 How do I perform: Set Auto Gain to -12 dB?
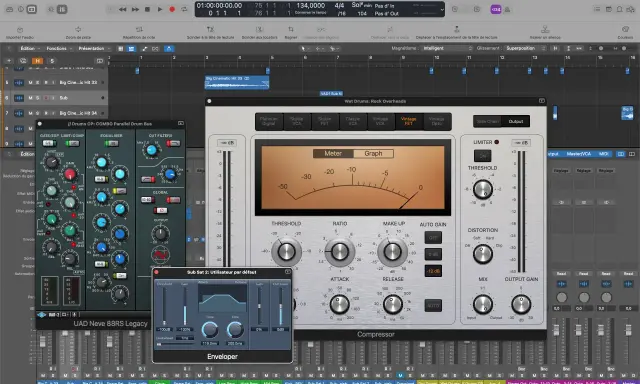[433, 271]
